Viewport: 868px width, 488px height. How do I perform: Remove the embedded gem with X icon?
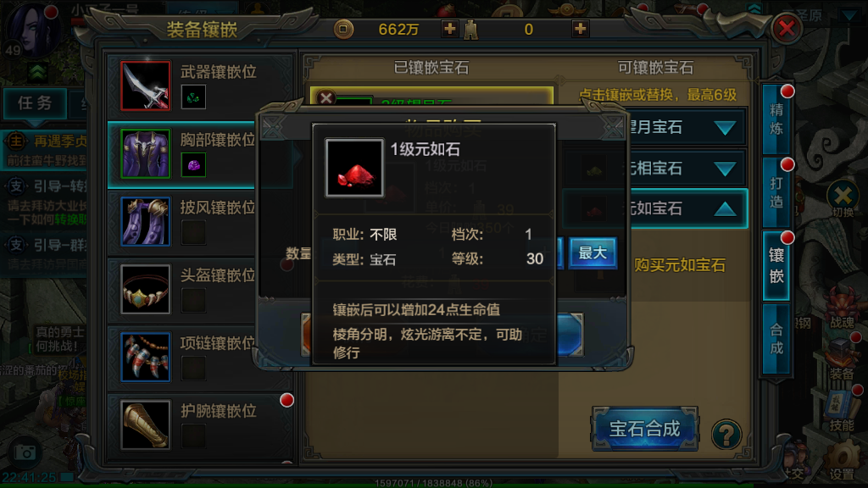tap(326, 98)
